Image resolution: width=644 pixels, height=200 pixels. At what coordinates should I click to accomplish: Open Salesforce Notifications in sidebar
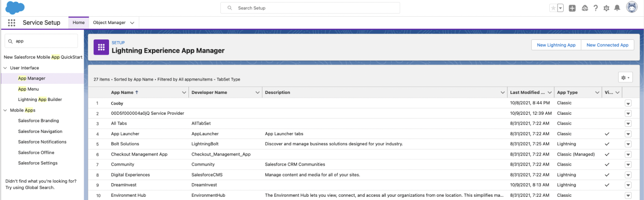pos(42,142)
